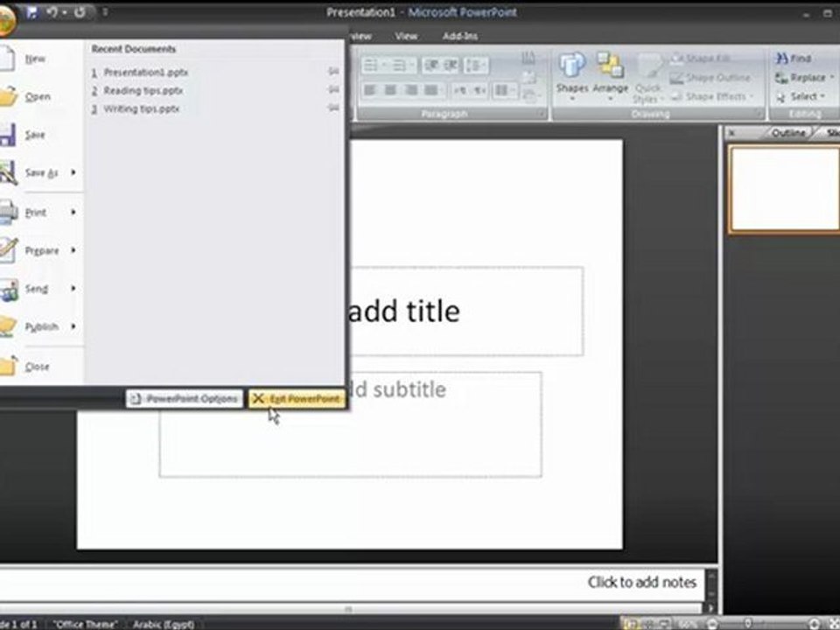This screenshot has height=630, width=840.
Task: Open the Shapes gallery
Action: click(572, 77)
